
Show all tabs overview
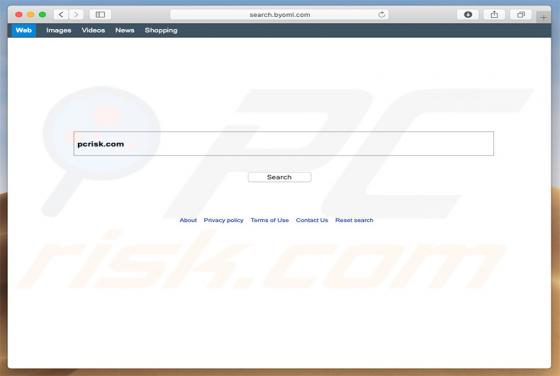click(521, 15)
